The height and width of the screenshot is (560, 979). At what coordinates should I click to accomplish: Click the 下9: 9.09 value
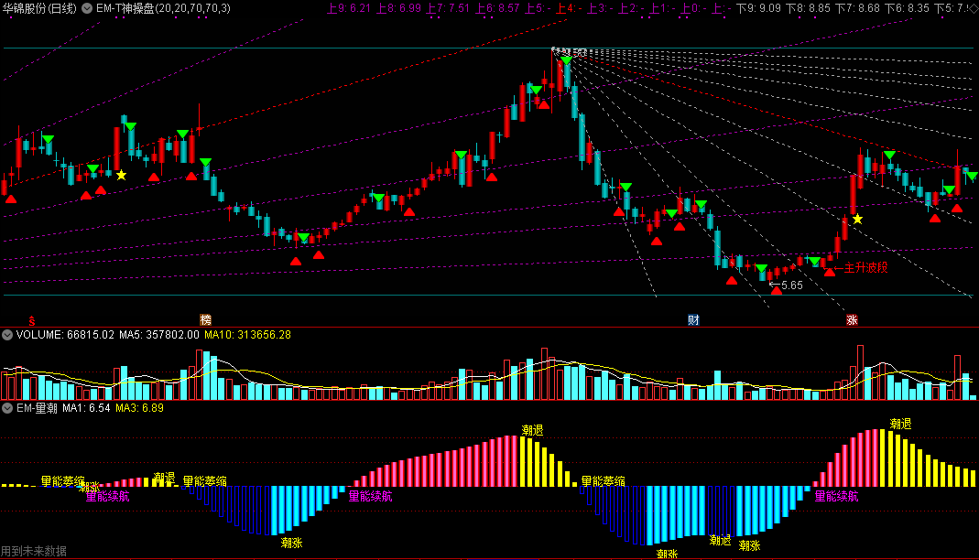click(758, 9)
